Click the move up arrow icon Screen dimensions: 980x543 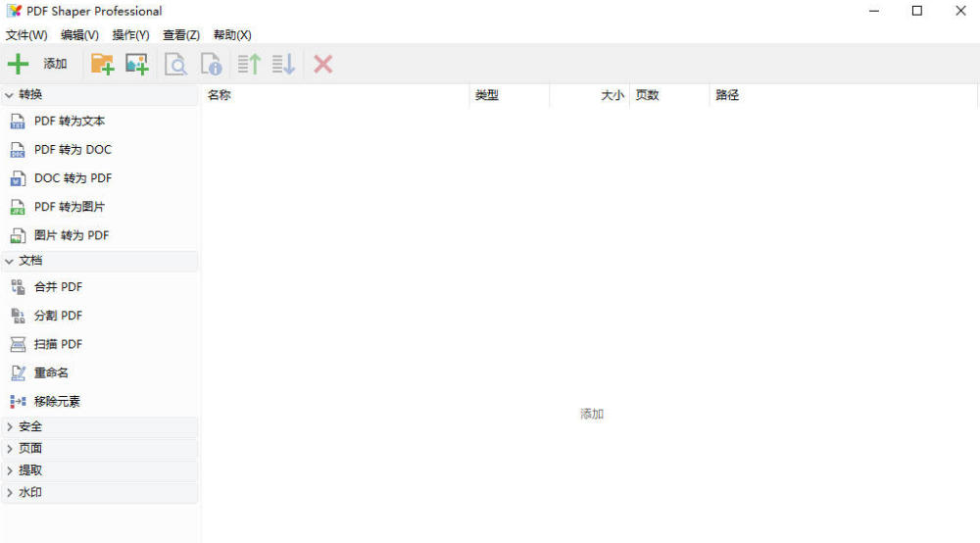tap(249, 64)
